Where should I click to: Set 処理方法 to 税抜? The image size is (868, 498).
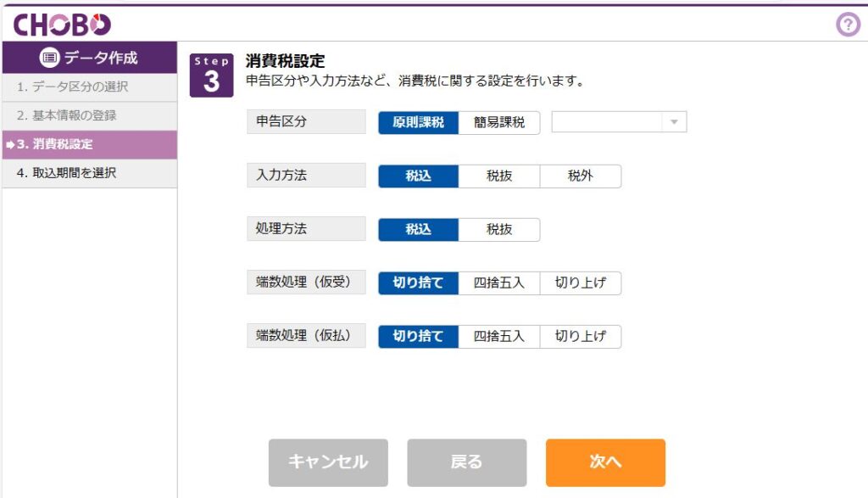click(x=499, y=229)
